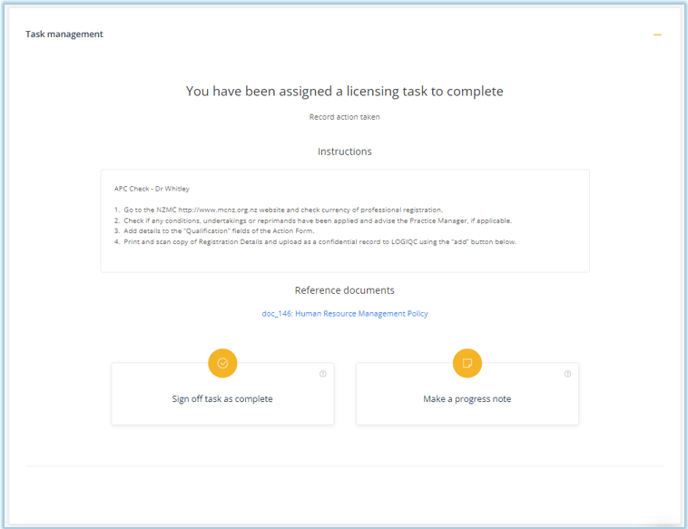Click the licensing task assigned headline

(x=345, y=91)
